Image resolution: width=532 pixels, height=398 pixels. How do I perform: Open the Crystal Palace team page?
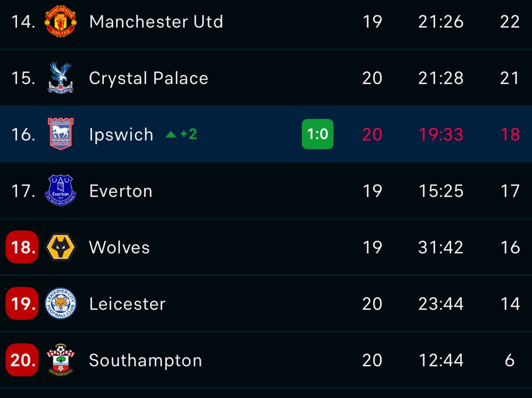click(148, 78)
